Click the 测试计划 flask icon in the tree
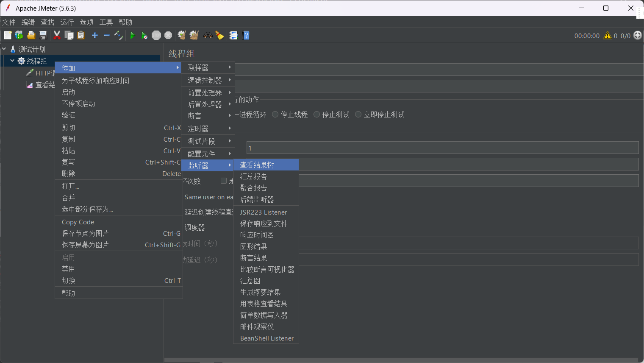The height and width of the screenshot is (363, 644). click(13, 49)
